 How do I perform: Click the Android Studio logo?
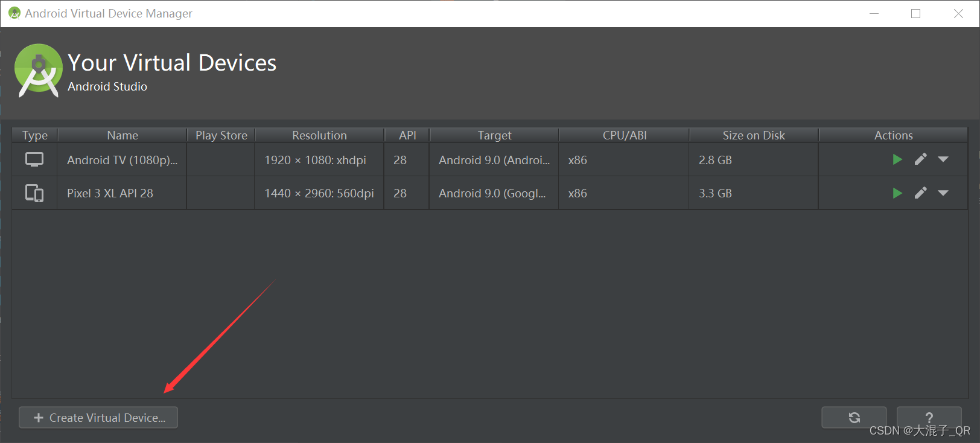coord(39,71)
